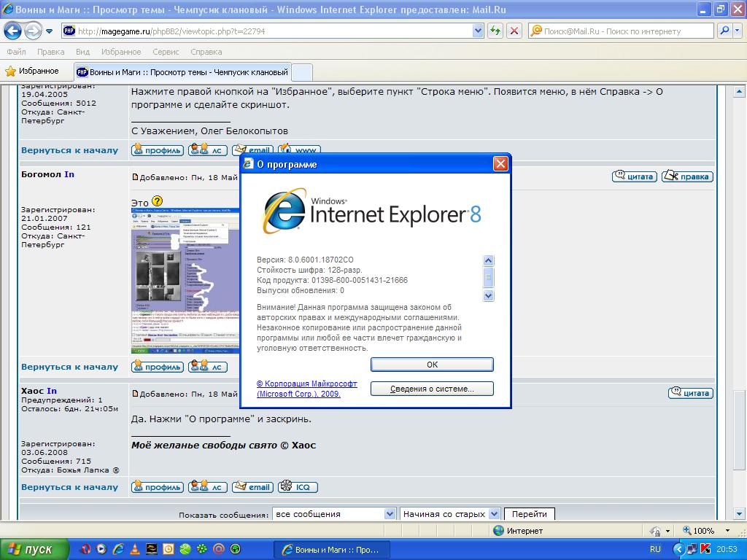
Task: Open the Файл menu
Action: 16,52
